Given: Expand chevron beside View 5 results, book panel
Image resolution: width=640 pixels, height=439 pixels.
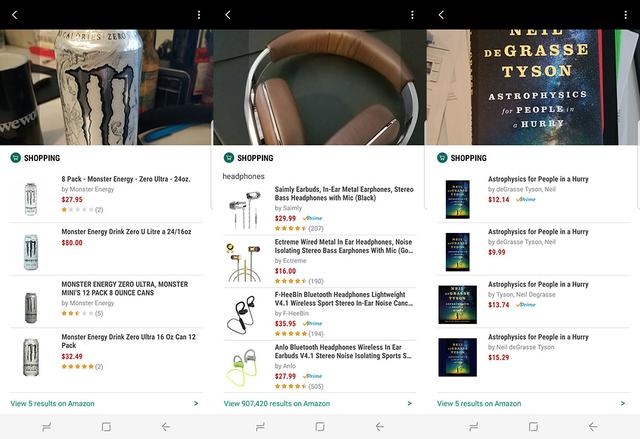Looking at the screenshot, I should point(623,404).
